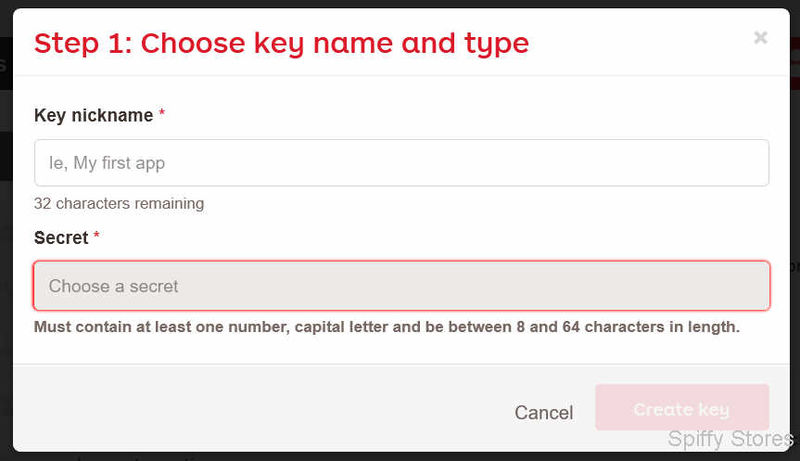Click the secret requirements hint text
800x461 pixels.
[x=386, y=326]
